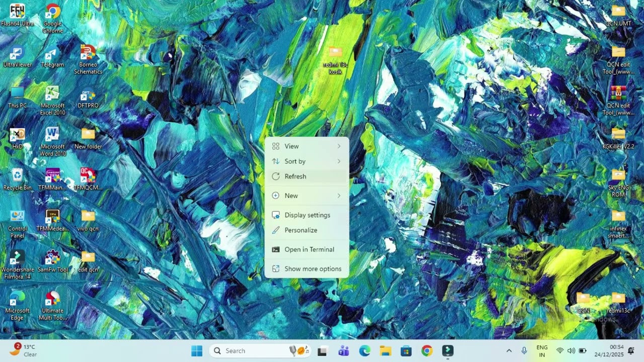
Task: Click the taskbar Search box
Action: tap(260, 351)
